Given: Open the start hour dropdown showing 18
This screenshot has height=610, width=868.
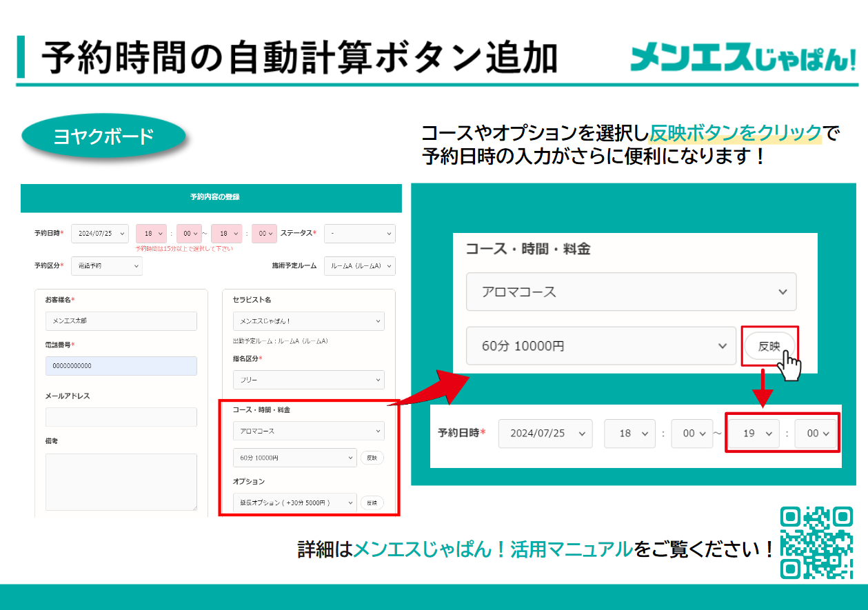Looking at the screenshot, I should pyautogui.click(x=151, y=234).
